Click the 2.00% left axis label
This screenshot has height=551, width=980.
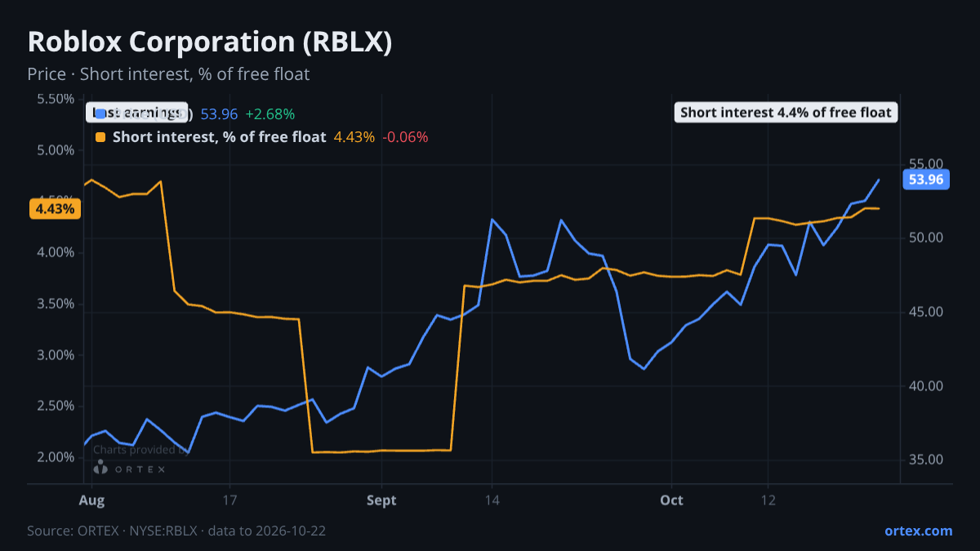(x=56, y=457)
